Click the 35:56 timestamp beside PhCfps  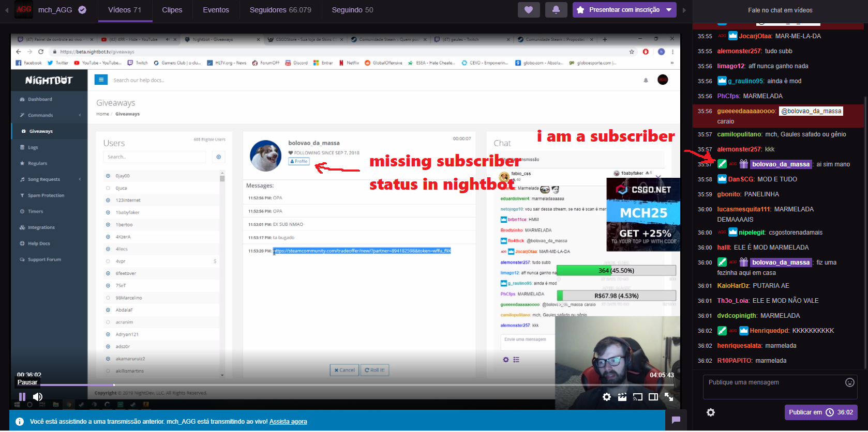pyautogui.click(x=705, y=96)
